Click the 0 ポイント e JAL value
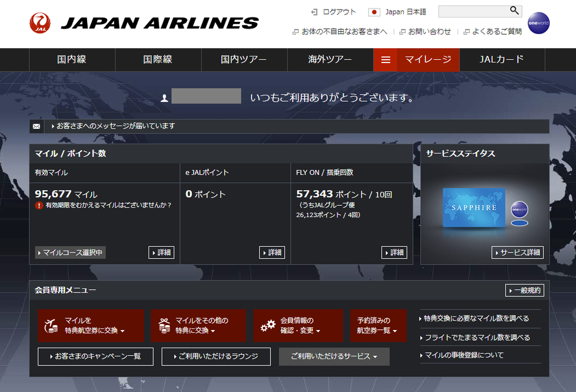The image size is (576, 392). coord(205,194)
